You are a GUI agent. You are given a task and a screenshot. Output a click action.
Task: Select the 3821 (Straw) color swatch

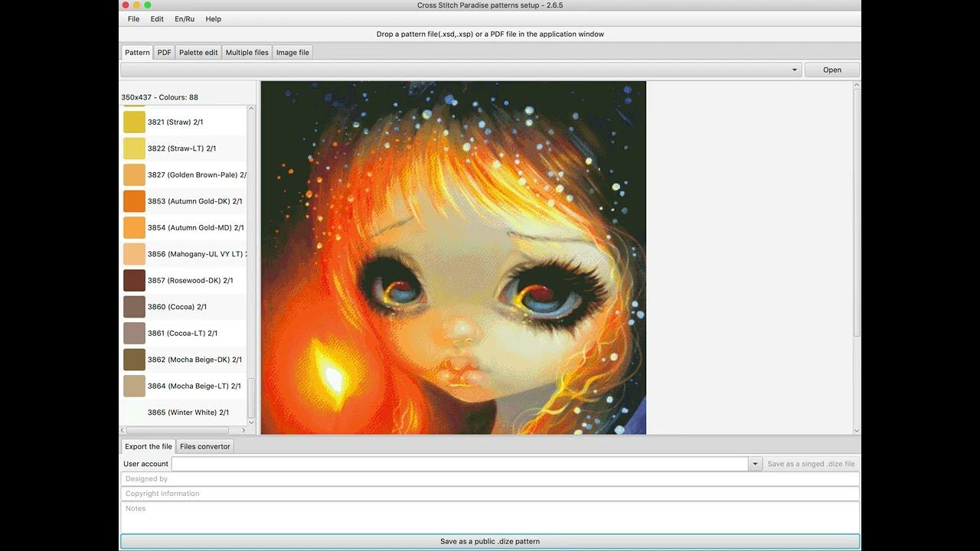pyautogui.click(x=134, y=122)
